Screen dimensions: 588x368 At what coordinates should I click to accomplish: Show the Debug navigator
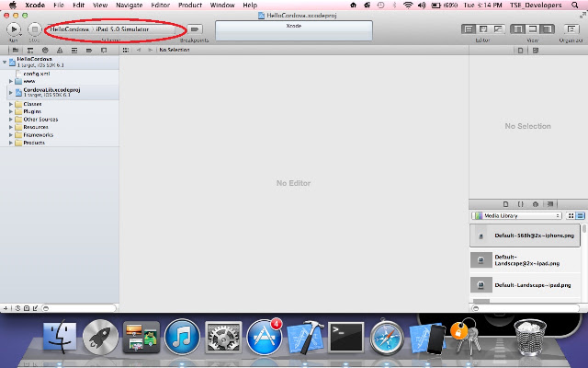pyautogui.click(x=74, y=50)
